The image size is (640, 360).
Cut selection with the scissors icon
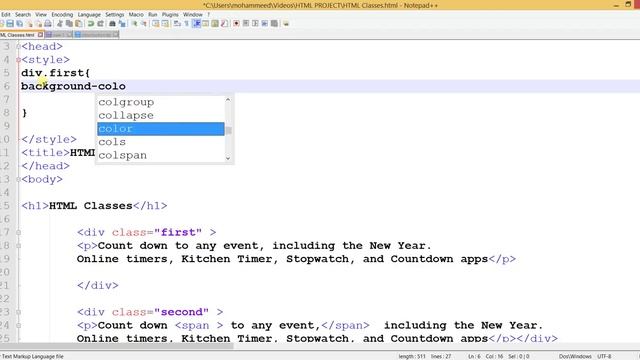(x=60, y=24)
